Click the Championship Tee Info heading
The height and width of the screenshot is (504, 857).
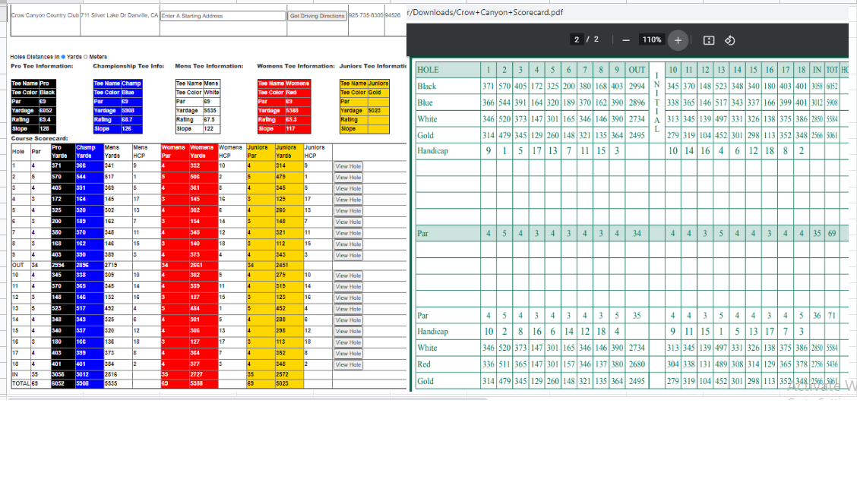(x=128, y=66)
